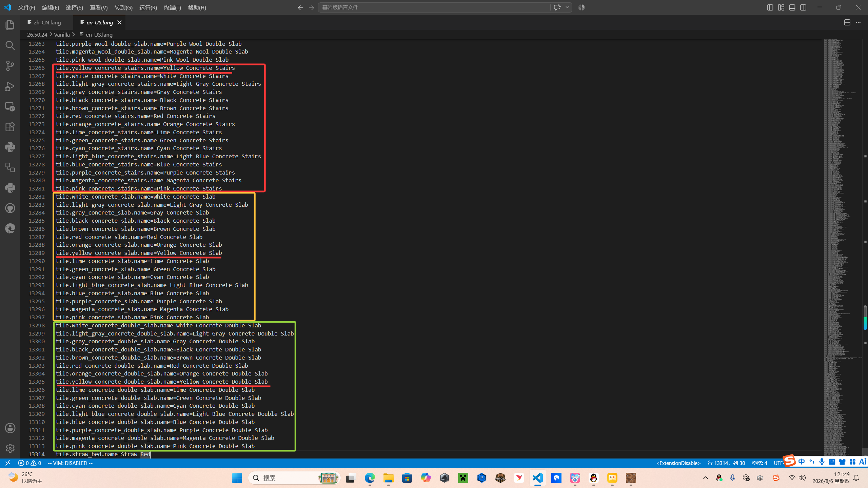Open the weather widget showing 26°C
The image size is (868, 488).
(25, 478)
